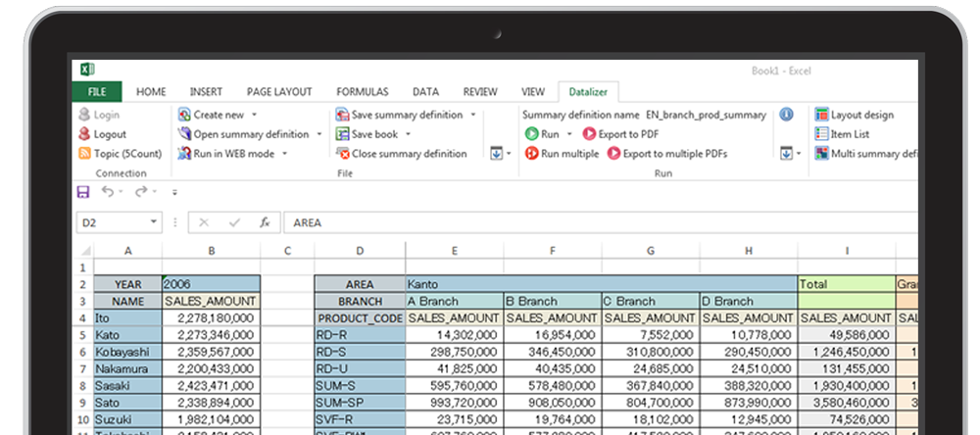The height and width of the screenshot is (435, 980).
Task: Click the SUM-SP product code cell
Action: [x=360, y=403]
